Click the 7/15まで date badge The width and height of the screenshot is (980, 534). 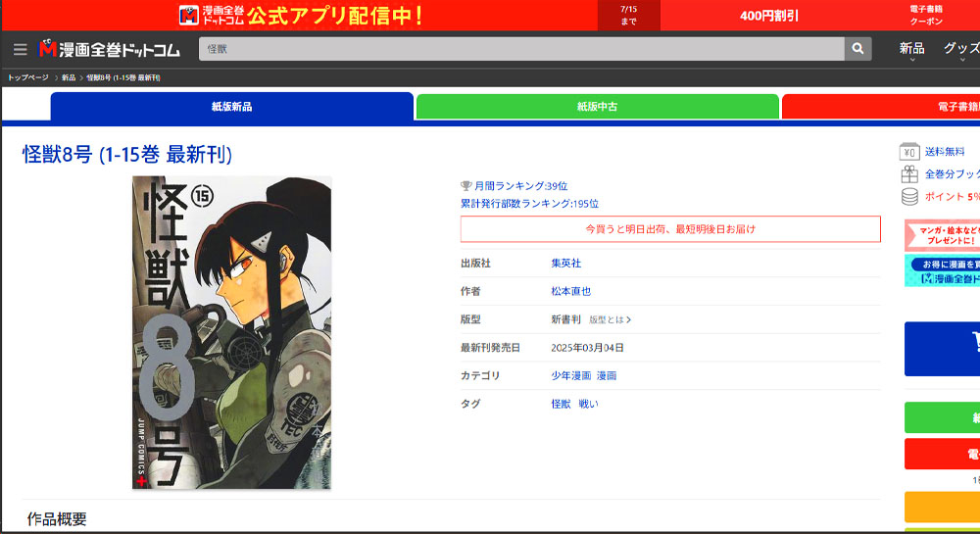click(x=629, y=16)
